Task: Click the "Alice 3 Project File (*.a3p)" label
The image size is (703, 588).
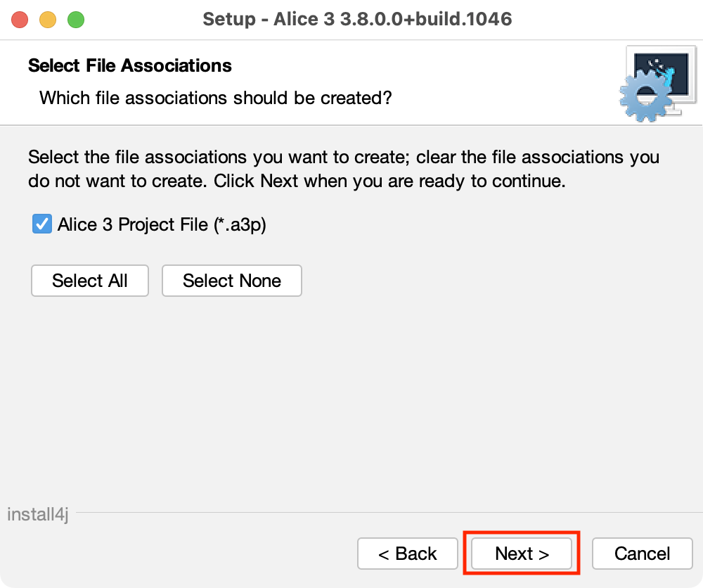Action: point(162,224)
